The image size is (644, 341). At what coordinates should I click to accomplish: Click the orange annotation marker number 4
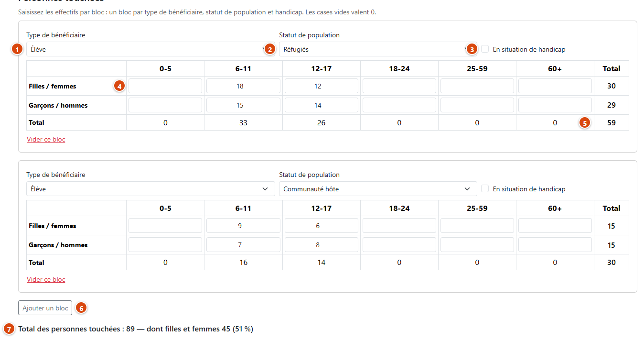point(119,86)
